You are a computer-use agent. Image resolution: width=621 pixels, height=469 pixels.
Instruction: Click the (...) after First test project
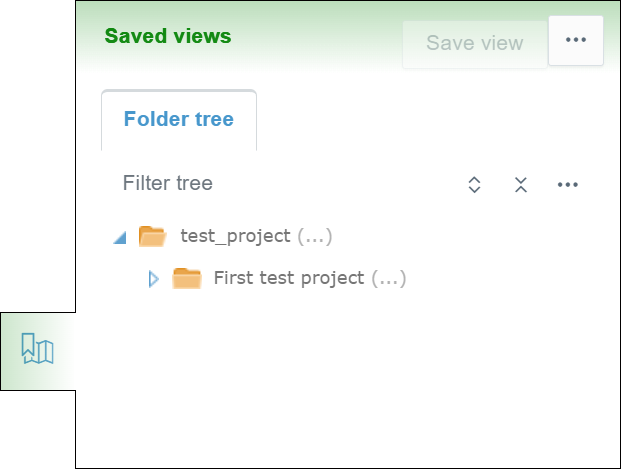coord(389,278)
